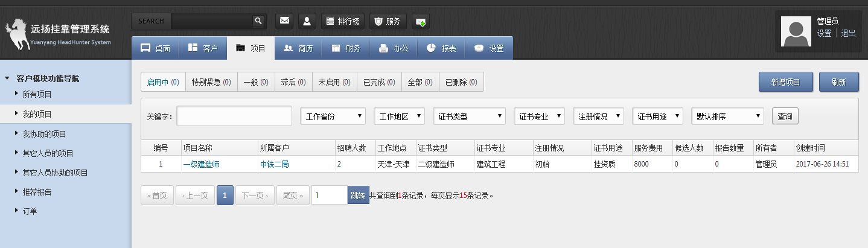Viewport: 868px width, 248px height.
Task: Select page 1 in pagination
Action: [x=225, y=196]
